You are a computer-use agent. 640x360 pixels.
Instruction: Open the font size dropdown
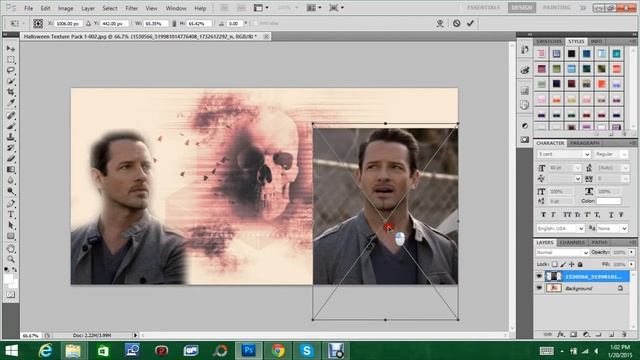click(577, 168)
